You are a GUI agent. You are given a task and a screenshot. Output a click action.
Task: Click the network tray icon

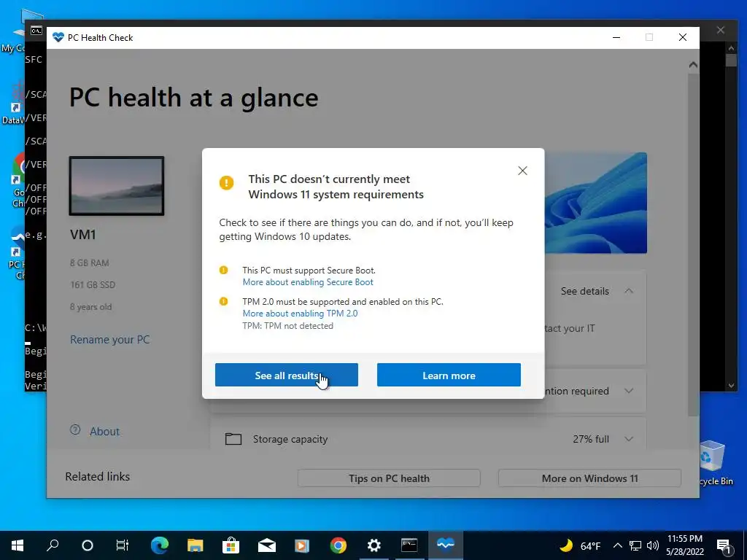click(x=635, y=545)
